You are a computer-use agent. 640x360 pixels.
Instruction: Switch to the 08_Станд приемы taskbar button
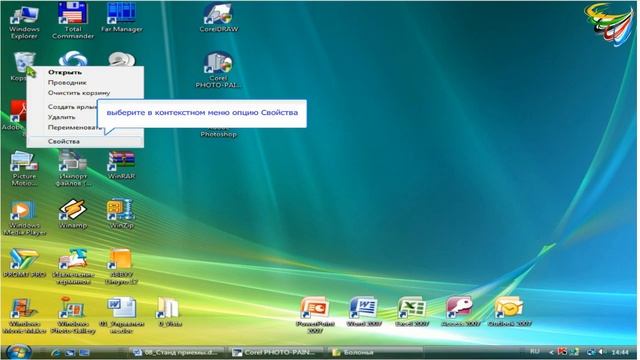coord(177,352)
